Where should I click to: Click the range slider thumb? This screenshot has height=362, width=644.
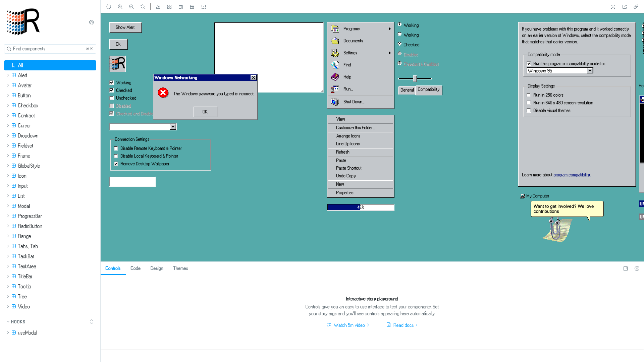pos(415,79)
